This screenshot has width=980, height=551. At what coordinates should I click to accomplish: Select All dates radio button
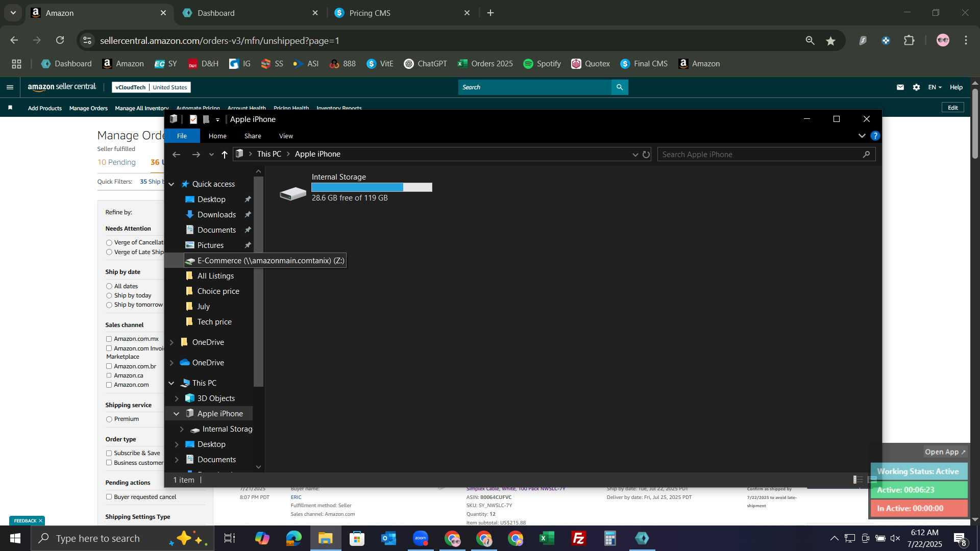[109, 287]
